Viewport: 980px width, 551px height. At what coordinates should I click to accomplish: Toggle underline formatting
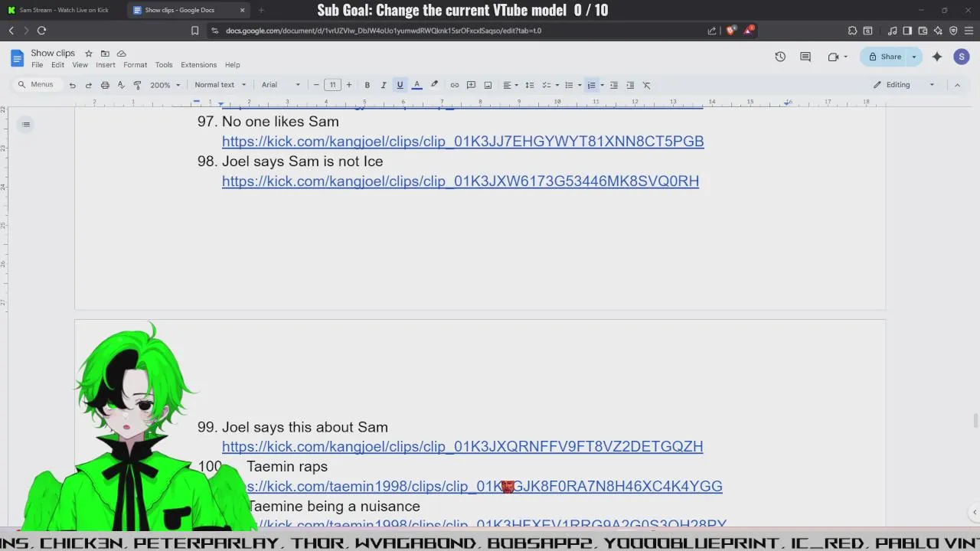click(400, 85)
